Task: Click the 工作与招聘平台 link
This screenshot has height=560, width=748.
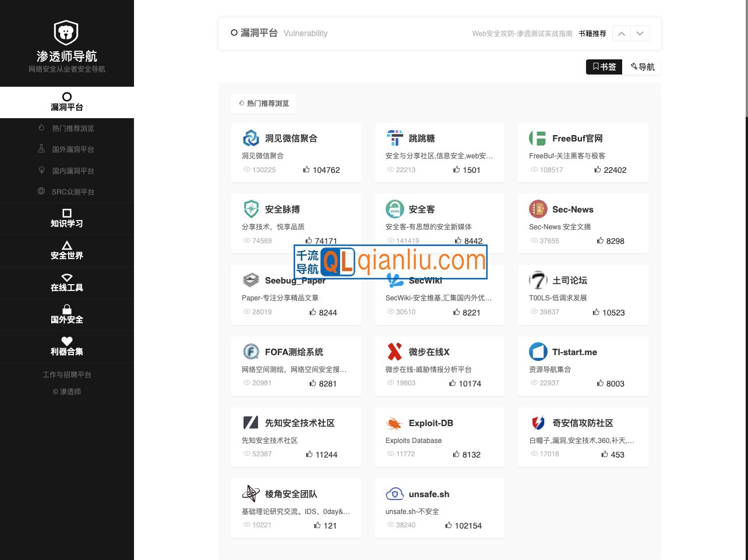Action: 67,375
